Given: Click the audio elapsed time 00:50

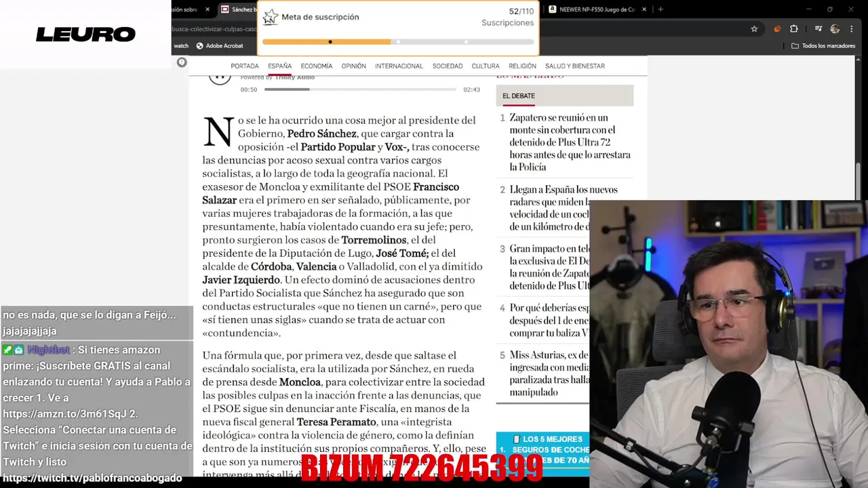Looking at the screenshot, I should point(249,89).
